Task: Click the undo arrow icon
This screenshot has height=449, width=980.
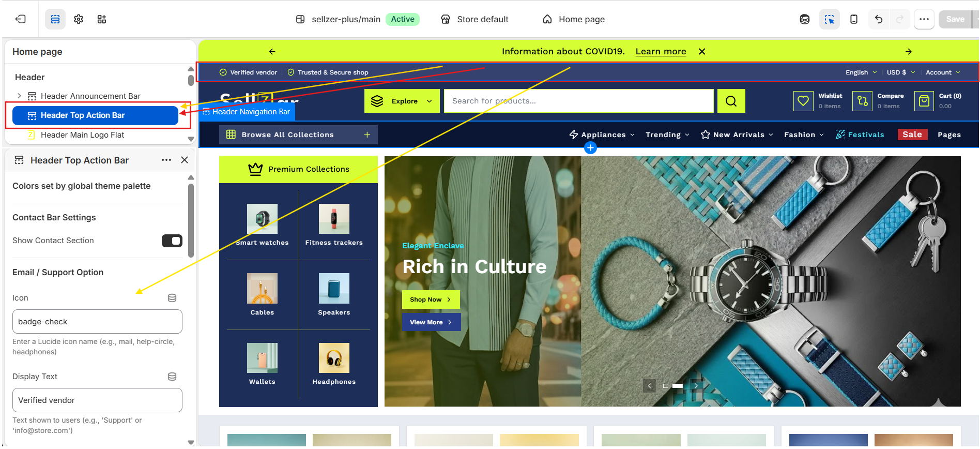Action: coord(879,19)
